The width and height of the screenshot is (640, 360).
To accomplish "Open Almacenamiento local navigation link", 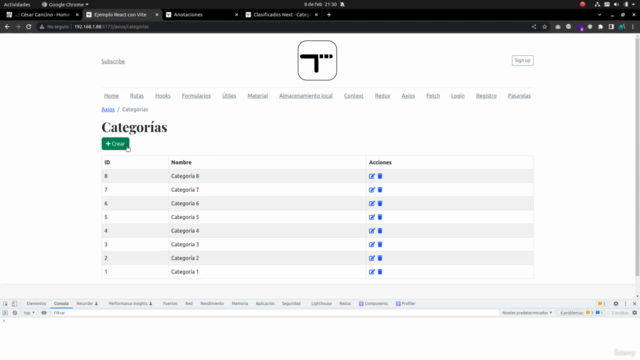I will [306, 96].
